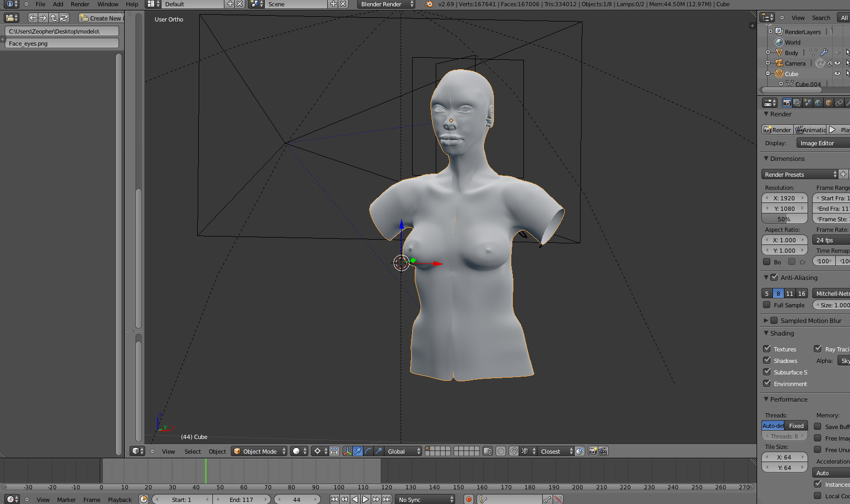Toggle the Anti-Aliasing checkbox
This screenshot has height=504, width=850.
point(774,277)
